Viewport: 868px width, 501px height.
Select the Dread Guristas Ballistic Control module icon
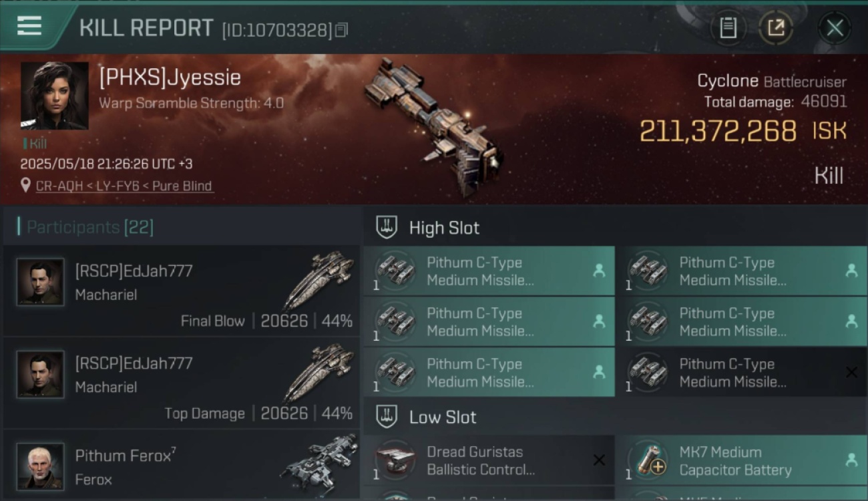coord(395,460)
